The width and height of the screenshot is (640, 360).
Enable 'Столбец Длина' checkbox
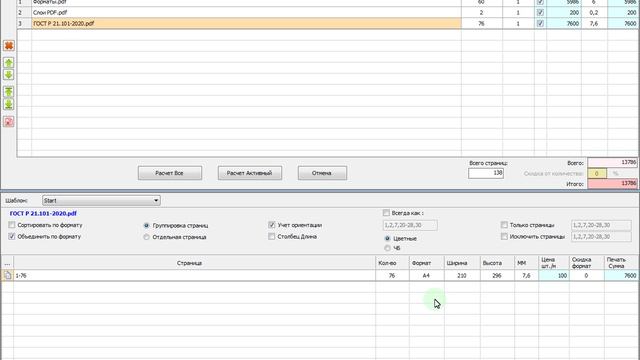[x=272, y=236]
